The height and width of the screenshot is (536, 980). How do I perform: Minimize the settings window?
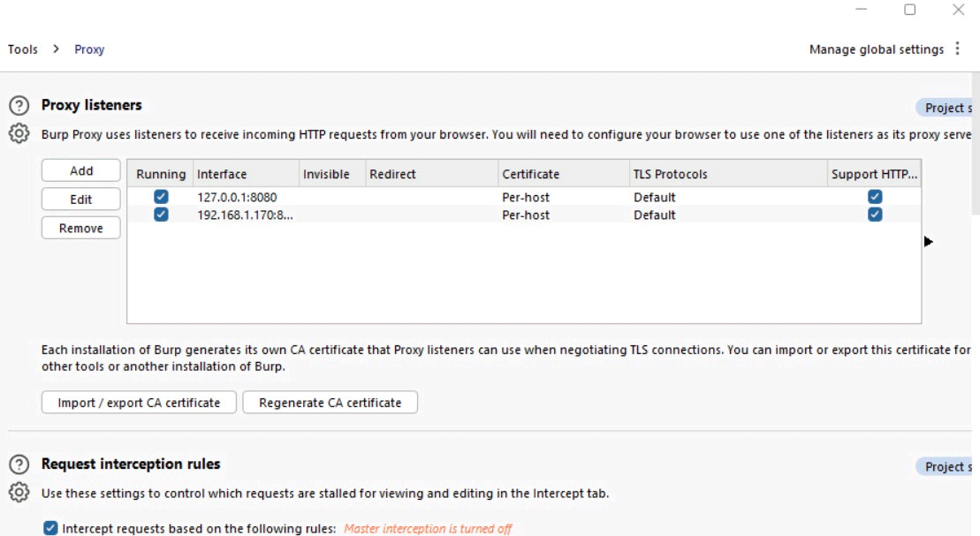click(862, 10)
